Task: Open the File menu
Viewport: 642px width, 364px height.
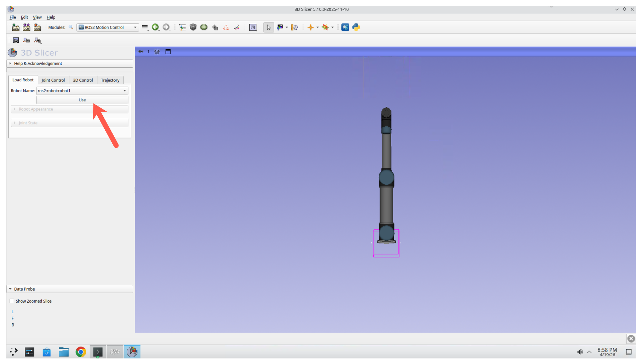Action: tap(13, 17)
